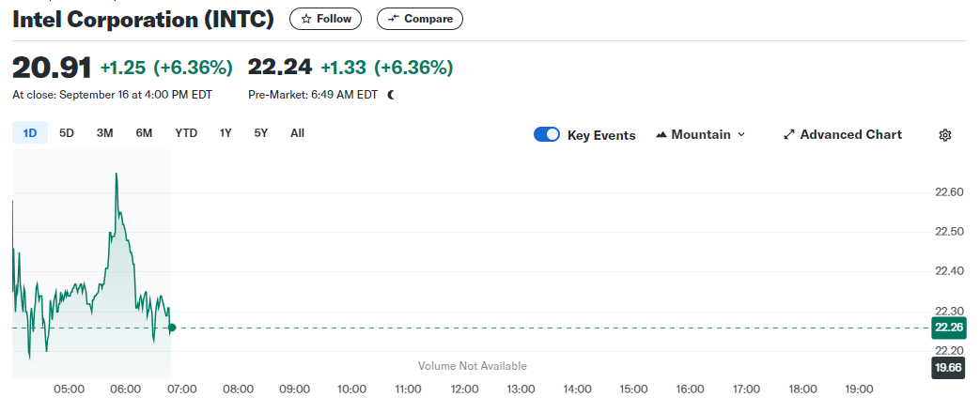Click the current price marker dot on chart
The width and height of the screenshot is (980, 412).
172,328
